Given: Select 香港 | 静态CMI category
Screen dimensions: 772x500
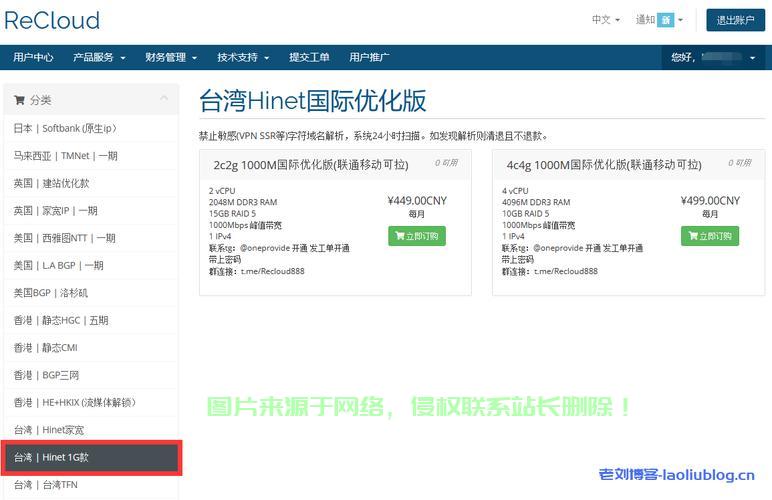Looking at the screenshot, I should 91,348.
